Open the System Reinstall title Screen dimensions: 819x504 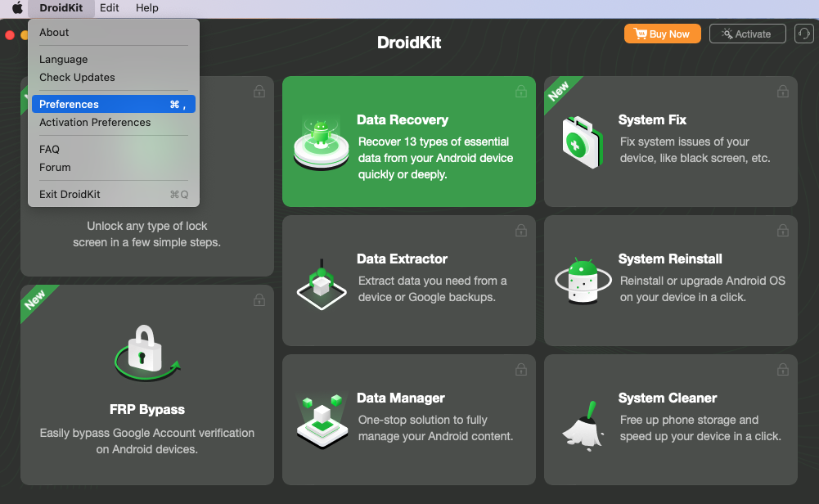pos(670,259)
